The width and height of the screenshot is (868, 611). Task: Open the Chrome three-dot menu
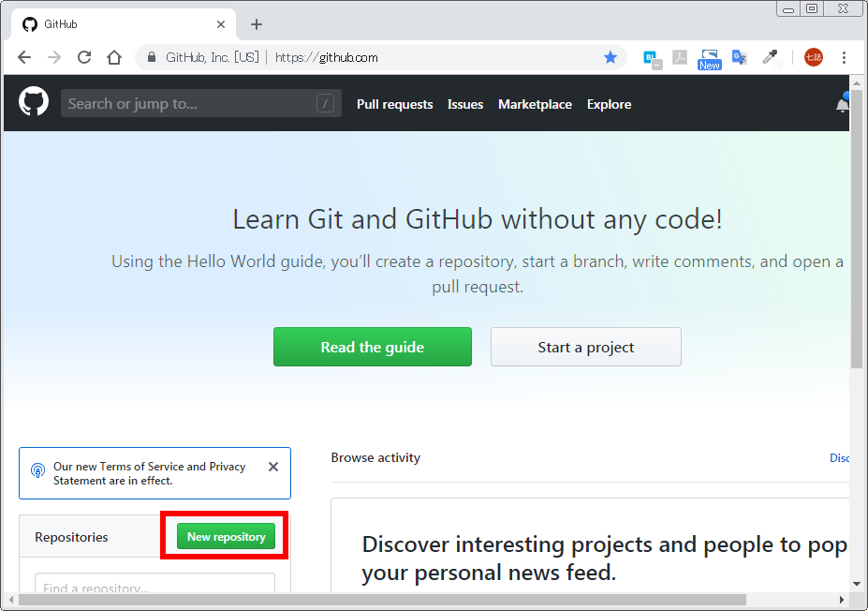pyautogui.click(x=844, y=57)
